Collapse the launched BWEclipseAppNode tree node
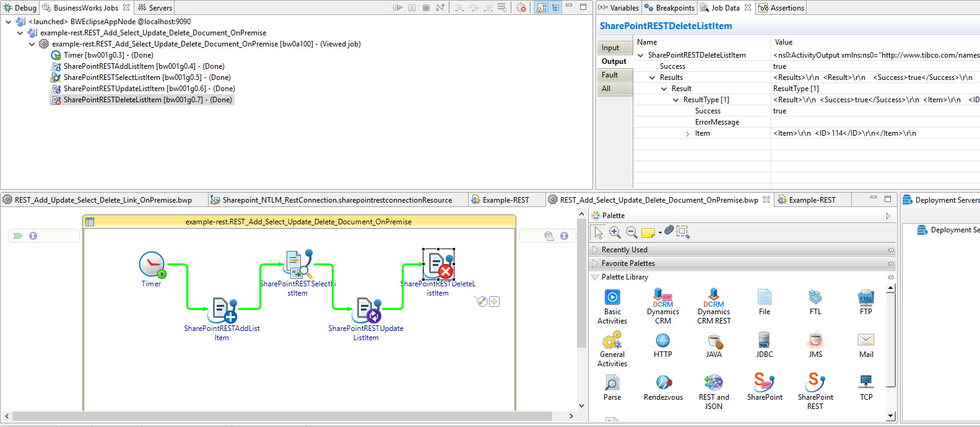Viewport: 980px width, 427px height. pyautogui.click(x=9, y=22)
